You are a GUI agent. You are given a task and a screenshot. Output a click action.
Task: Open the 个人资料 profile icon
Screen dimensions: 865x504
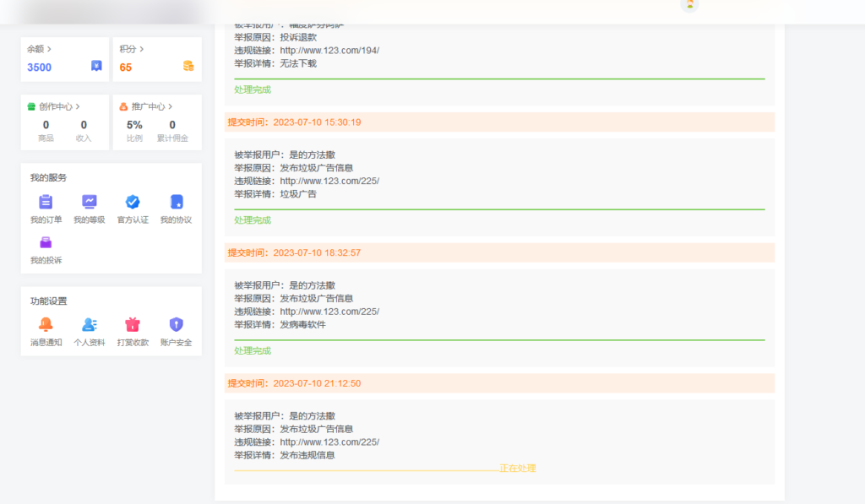[x=90, y=325]
